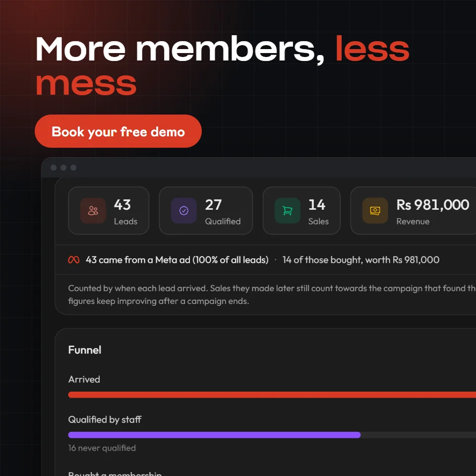Click the purple Qualified by staff bar
Viewport: 476px width, 476px height.
[x=214, y=435]
